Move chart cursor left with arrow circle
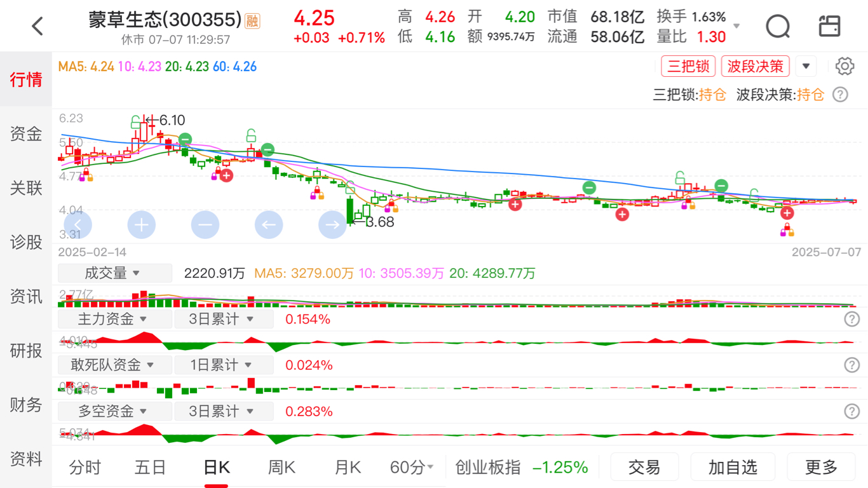The height and width of the screenshot is (488, 868). 269,224
